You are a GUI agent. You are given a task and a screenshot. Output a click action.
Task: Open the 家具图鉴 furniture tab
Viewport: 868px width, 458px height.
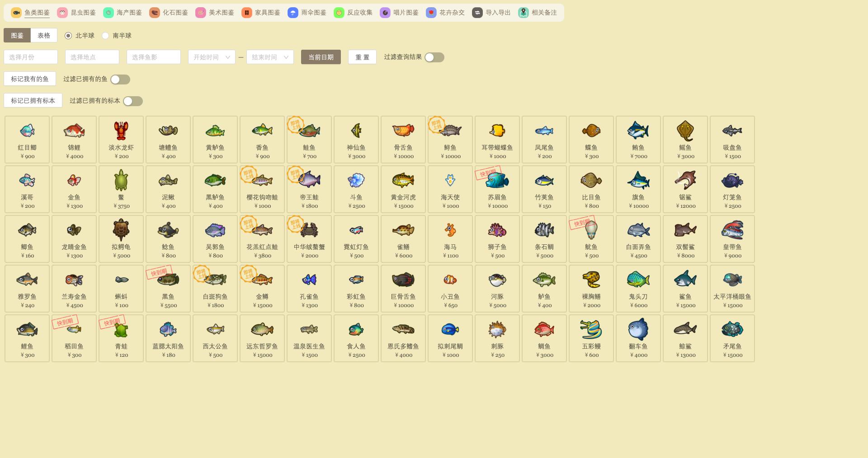261,13
